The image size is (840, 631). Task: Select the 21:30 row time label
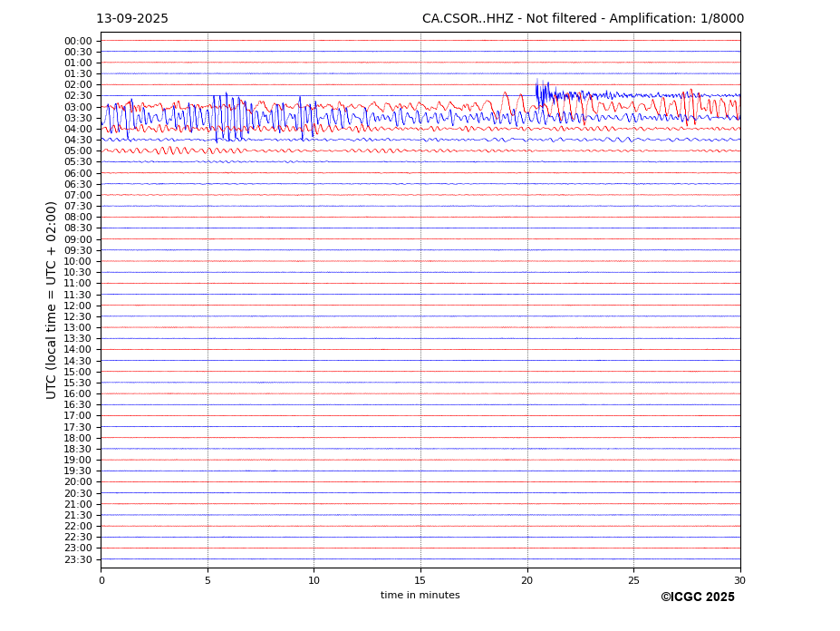[78, 516]
